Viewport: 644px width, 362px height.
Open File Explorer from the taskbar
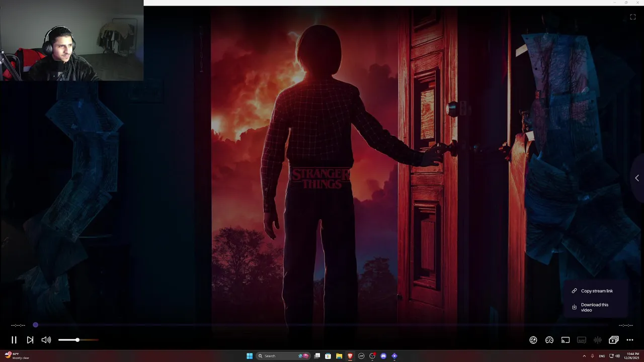coord(339,356)
